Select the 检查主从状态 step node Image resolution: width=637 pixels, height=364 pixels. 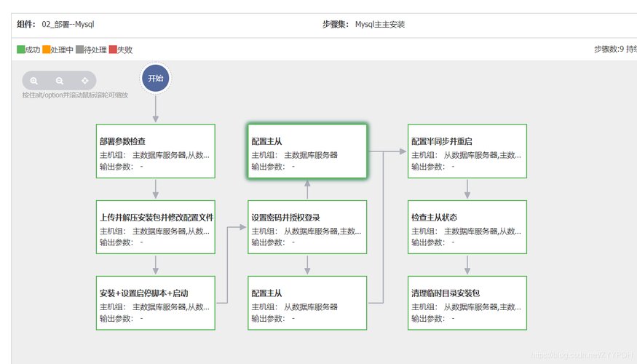click(x=467, y=227)
